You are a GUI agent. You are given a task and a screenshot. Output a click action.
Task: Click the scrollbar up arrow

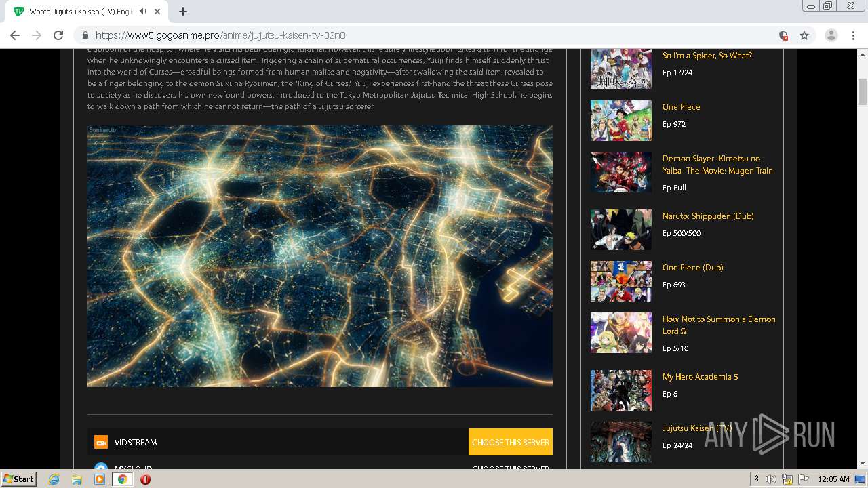click(863, 54)
